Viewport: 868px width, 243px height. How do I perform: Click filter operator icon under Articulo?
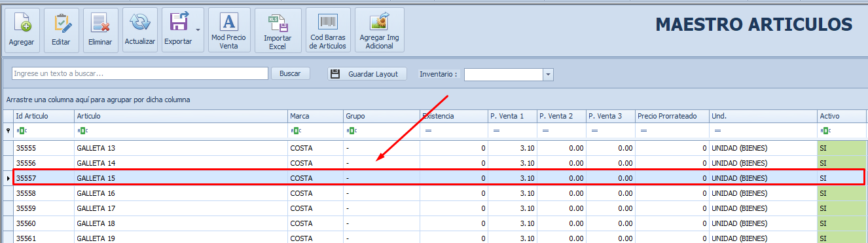[x=82, y=131]
